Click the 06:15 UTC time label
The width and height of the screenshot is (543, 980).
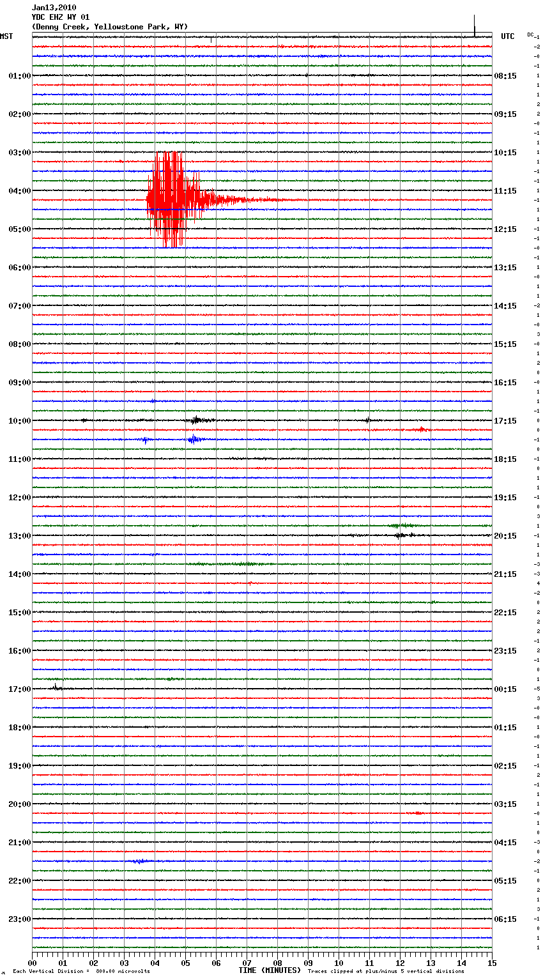click(x=505, y=919)
